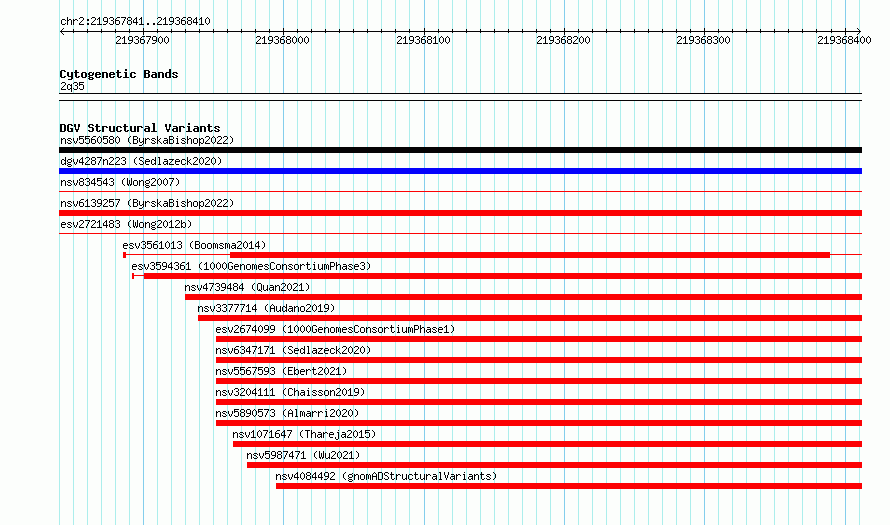Image resolution: width=890 pixels, height=525 pixels.
Task: Click the blue bar for dgv4287n223
Action: pyautogui.click(x=460, y=171)
